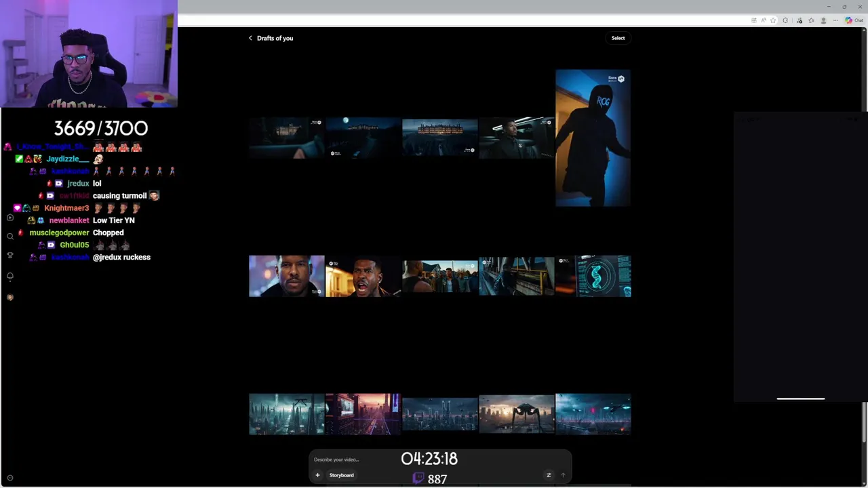Open the teal hologram interface draft
The image size is (868, 488).
coord(593,276)
